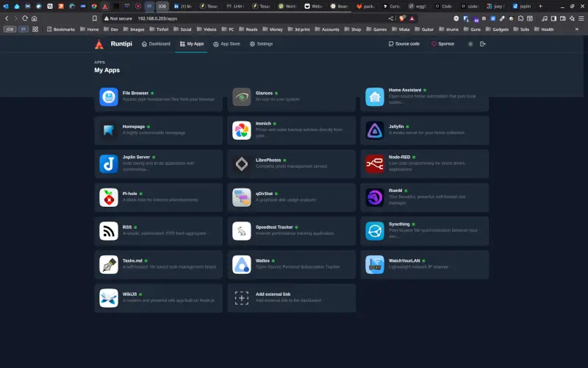The image size is (588, 368).
Task: Select the My Apps tab
Action: (192, 44)
